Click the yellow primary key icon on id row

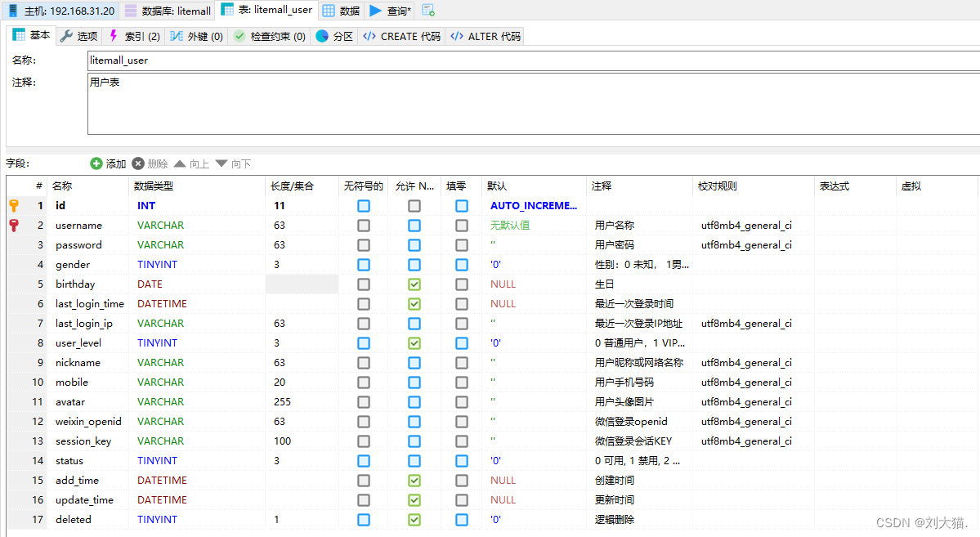(x=15, y=206)
